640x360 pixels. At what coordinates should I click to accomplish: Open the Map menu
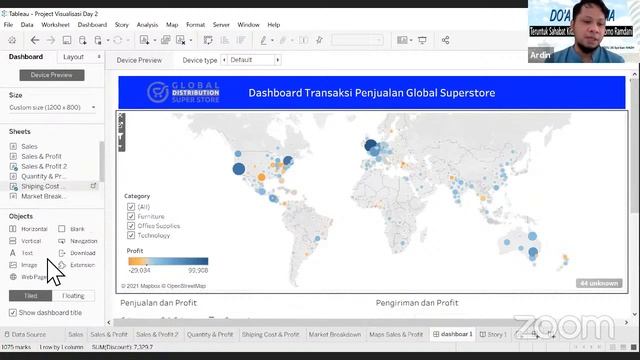(x=172, y=24)
